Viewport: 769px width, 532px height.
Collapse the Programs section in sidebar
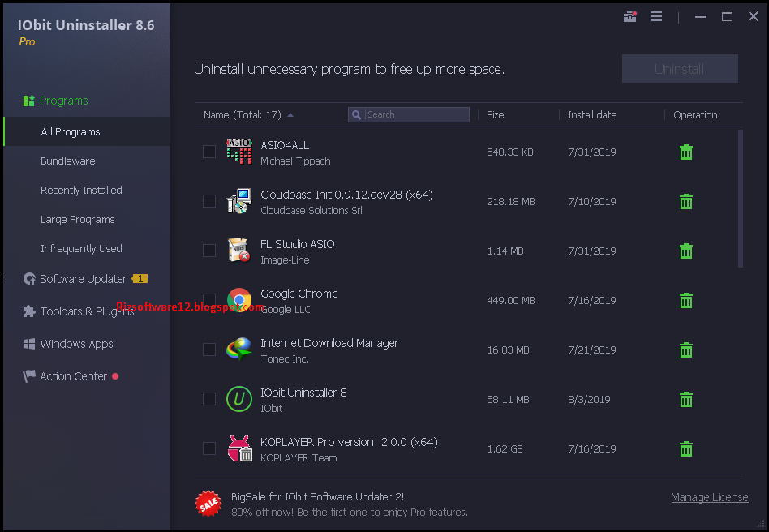(x=63, y=101)
